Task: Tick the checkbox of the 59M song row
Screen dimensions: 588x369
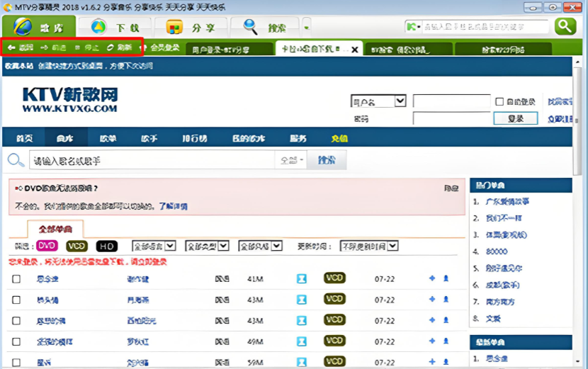Action: tap(16, 363)
